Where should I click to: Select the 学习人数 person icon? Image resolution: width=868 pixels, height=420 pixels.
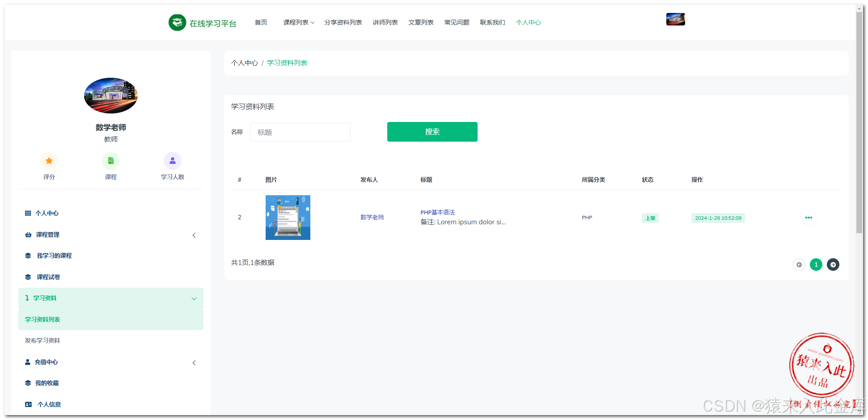173,160
